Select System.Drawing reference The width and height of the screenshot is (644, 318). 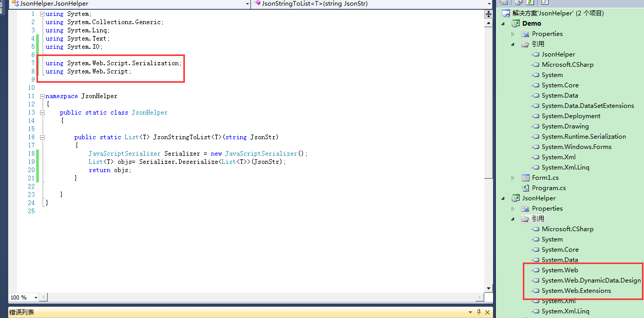click(x=565, y=126)
